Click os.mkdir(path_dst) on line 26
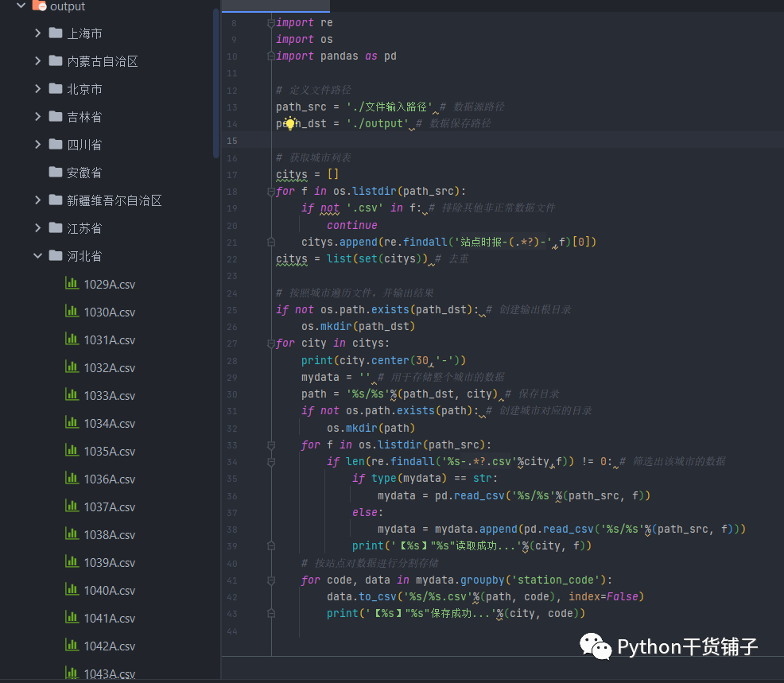This screenshot has height=683, width=784. click(x=358, y=327)
